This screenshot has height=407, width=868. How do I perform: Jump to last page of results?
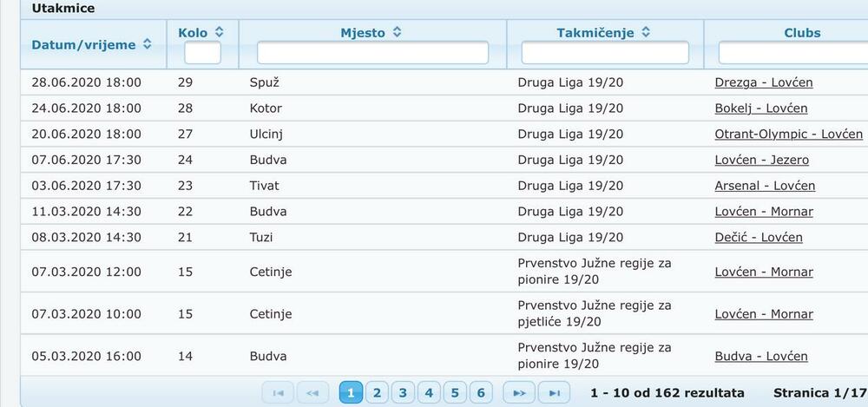[x=555, y=393]
